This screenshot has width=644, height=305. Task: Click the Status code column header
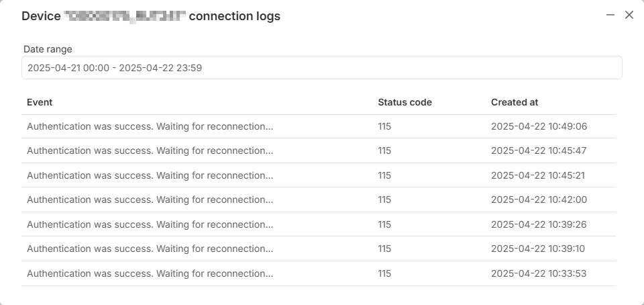(x=405, y=102)
